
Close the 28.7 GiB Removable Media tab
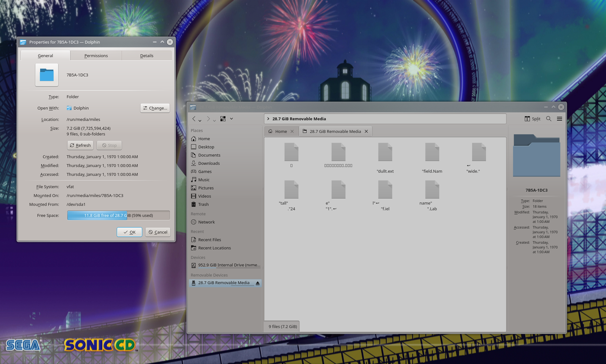366,131
